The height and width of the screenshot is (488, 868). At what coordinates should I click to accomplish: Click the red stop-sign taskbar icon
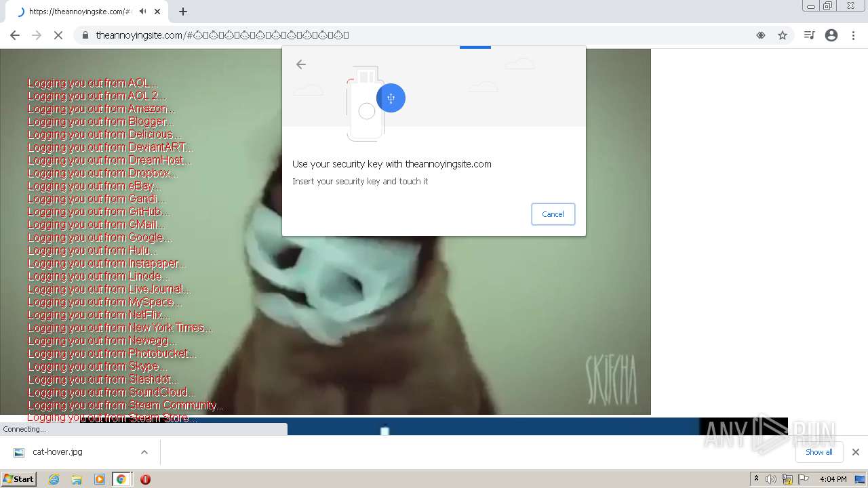145,479
